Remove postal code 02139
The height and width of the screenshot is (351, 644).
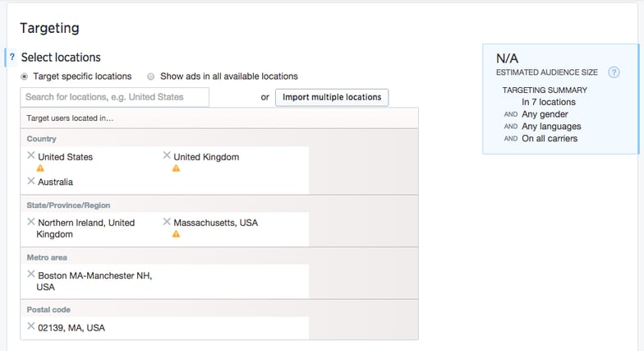pos(31,326)
